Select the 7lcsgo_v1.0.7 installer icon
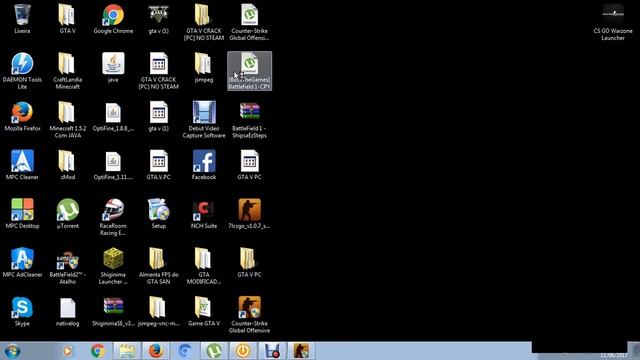The image size is (640, 360). pyautogui.click(x=249, y=214)
